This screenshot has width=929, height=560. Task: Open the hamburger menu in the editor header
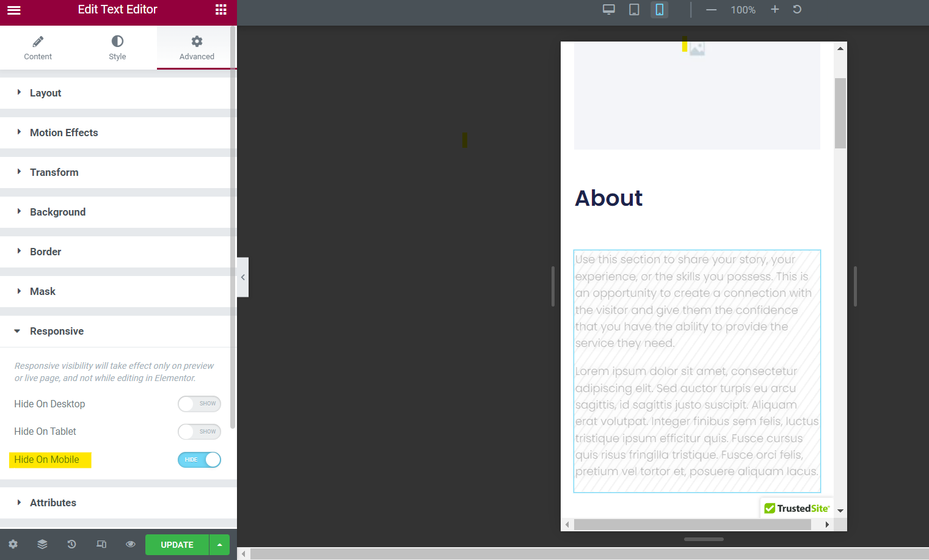pyautogui.click(x=13, y=10)
